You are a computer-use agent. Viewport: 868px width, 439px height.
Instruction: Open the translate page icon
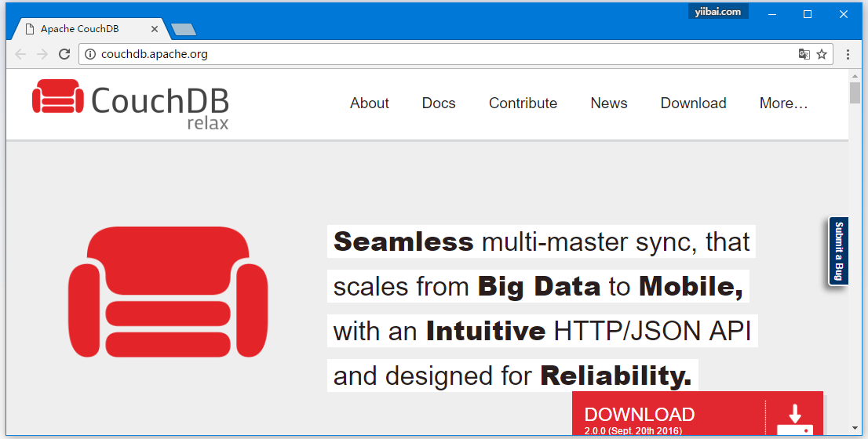point(804,55)
